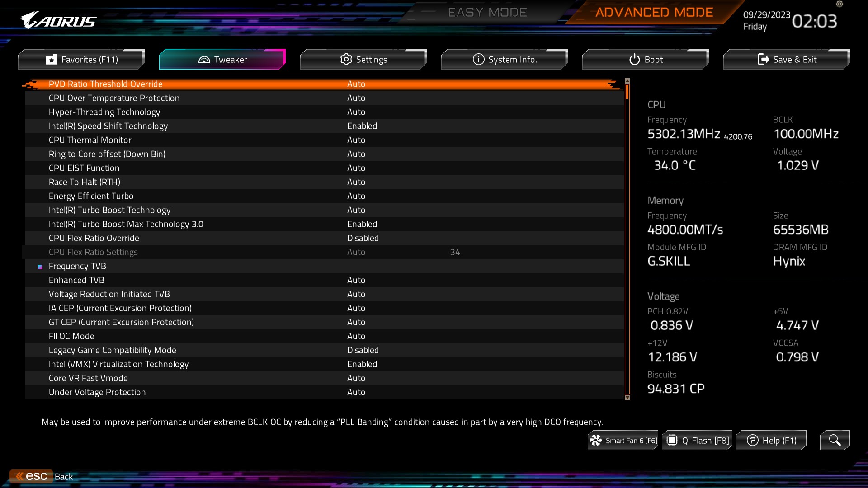Expand the Frequency TVB submenu
The image size is (868, 488).
pyautogui.click(x=77, y=266)
